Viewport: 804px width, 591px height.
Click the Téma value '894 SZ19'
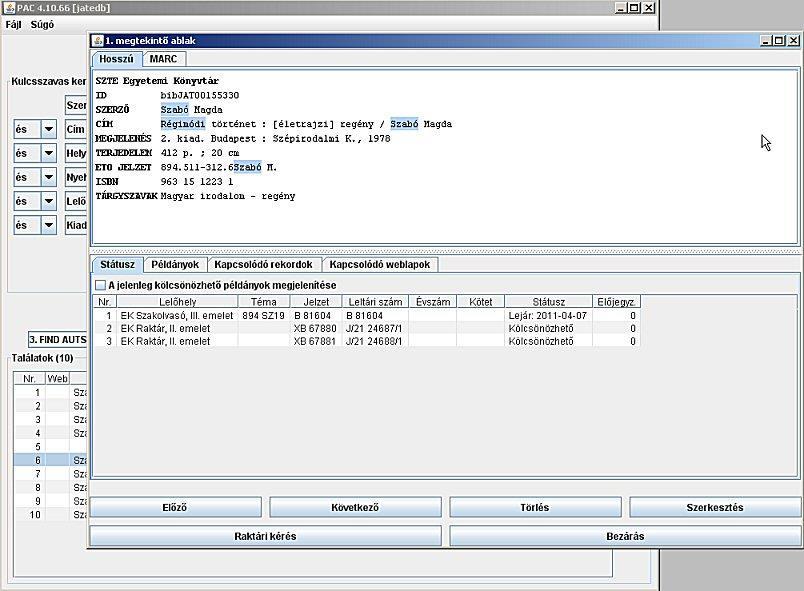[263, 316]
